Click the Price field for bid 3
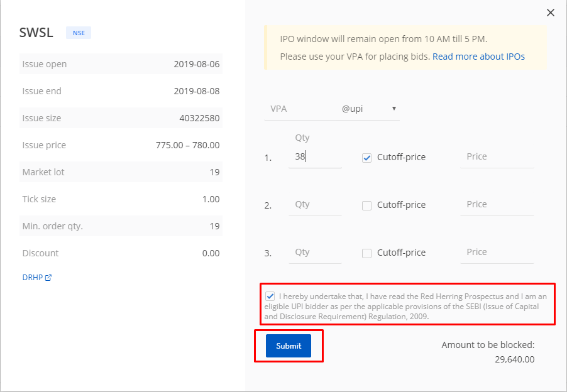This screenshot has width=567, height=392. point(497,252)
